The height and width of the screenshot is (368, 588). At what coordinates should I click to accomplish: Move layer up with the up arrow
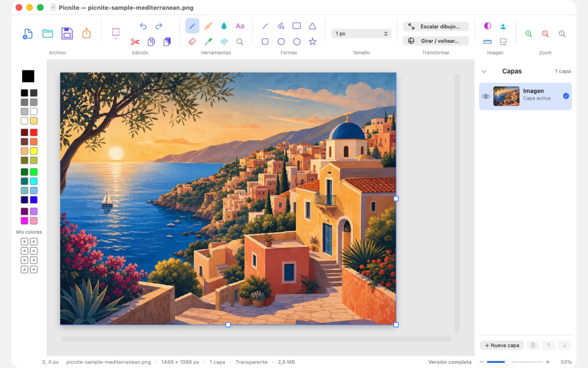[x=548, y=345]
